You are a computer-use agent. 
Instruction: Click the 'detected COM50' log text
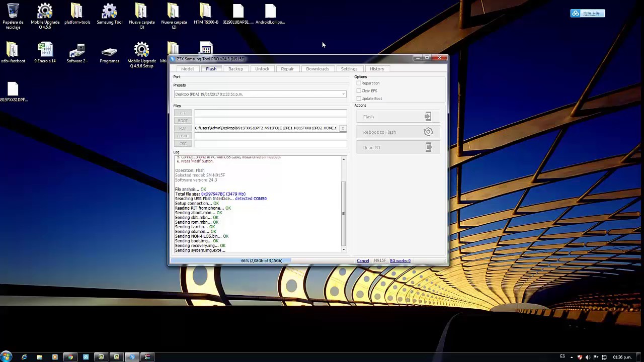click(x=251, y=199)
